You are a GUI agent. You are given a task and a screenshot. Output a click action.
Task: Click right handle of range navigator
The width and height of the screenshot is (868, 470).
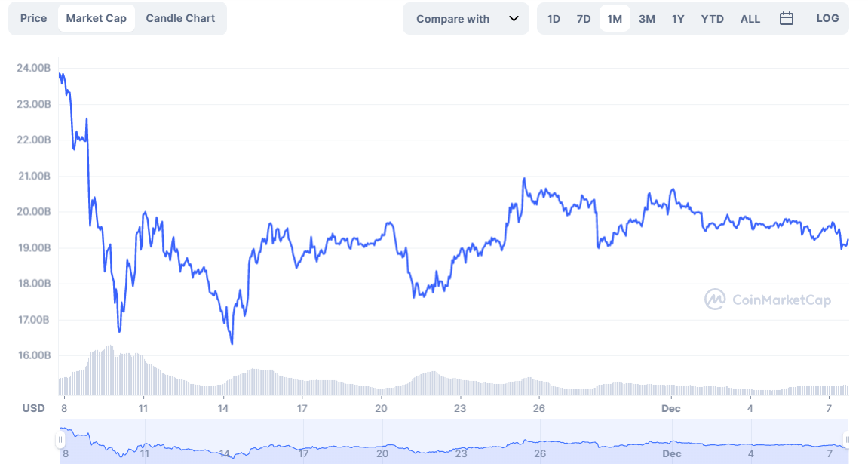[x=847, y=439]
